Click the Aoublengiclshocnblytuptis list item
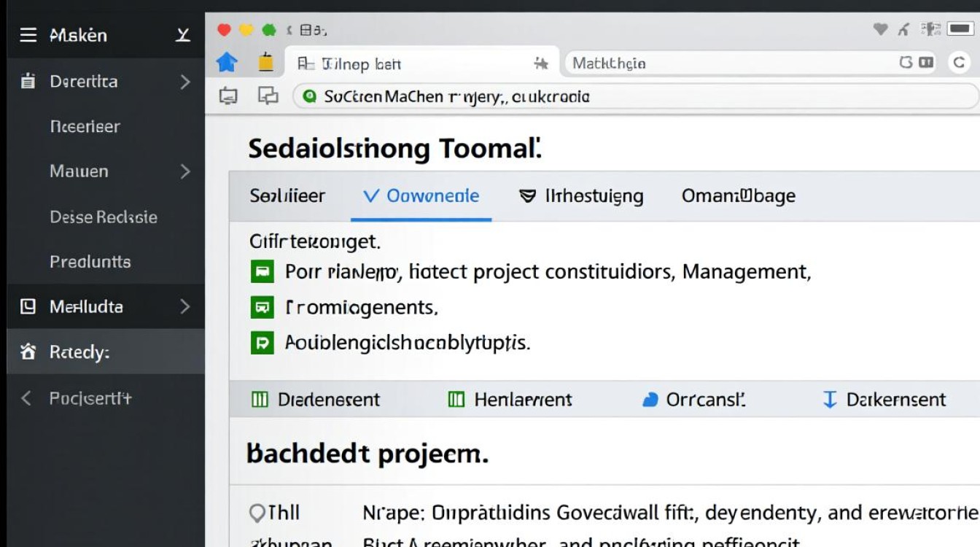980x547 pixels. click(407, 342)
